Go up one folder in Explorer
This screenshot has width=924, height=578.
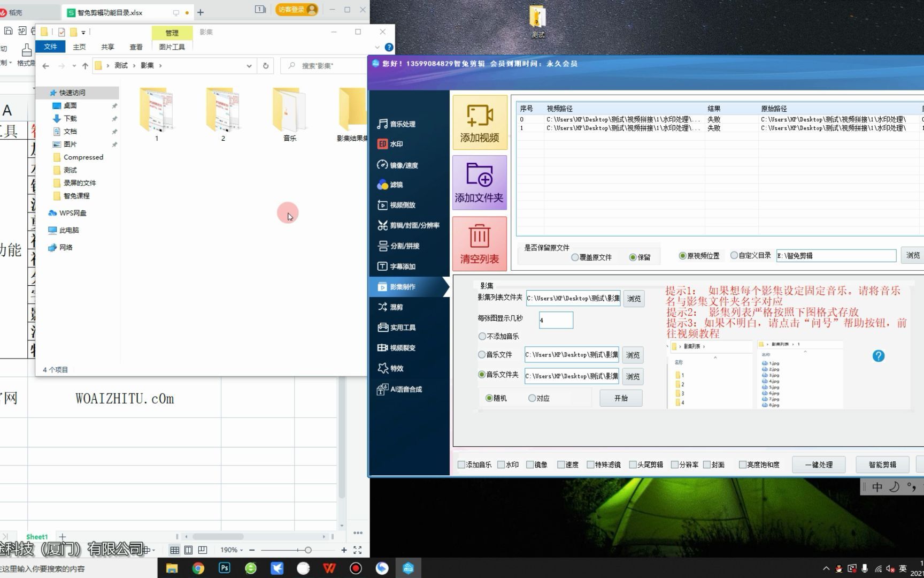pyautogui.click(x=85, y=66)
